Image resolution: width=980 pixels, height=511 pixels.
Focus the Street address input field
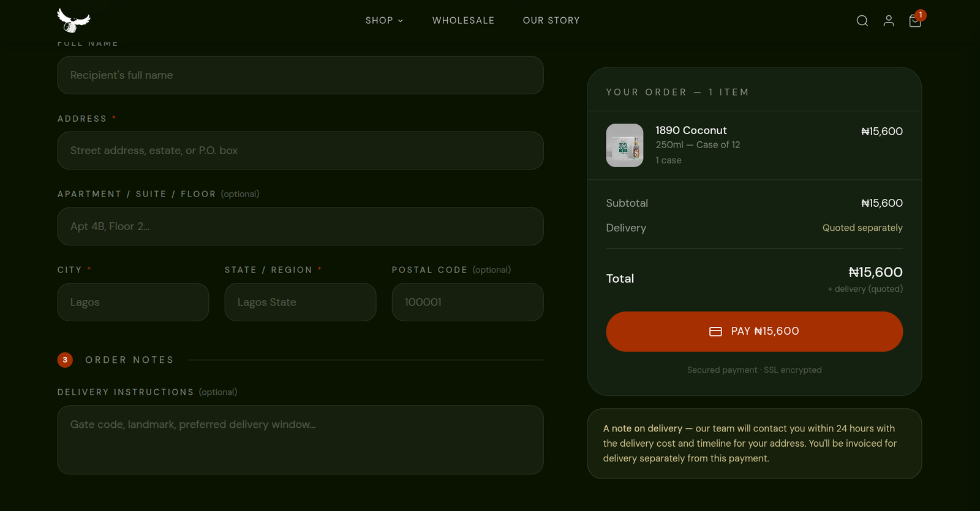click(300, 151)
